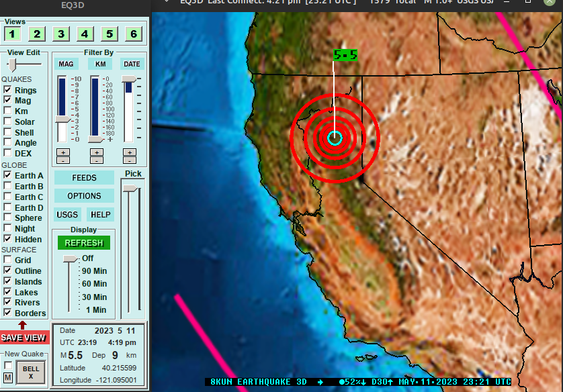
Task: Toggle the Lakes checkbox
Action: click(x=7, y=291)
